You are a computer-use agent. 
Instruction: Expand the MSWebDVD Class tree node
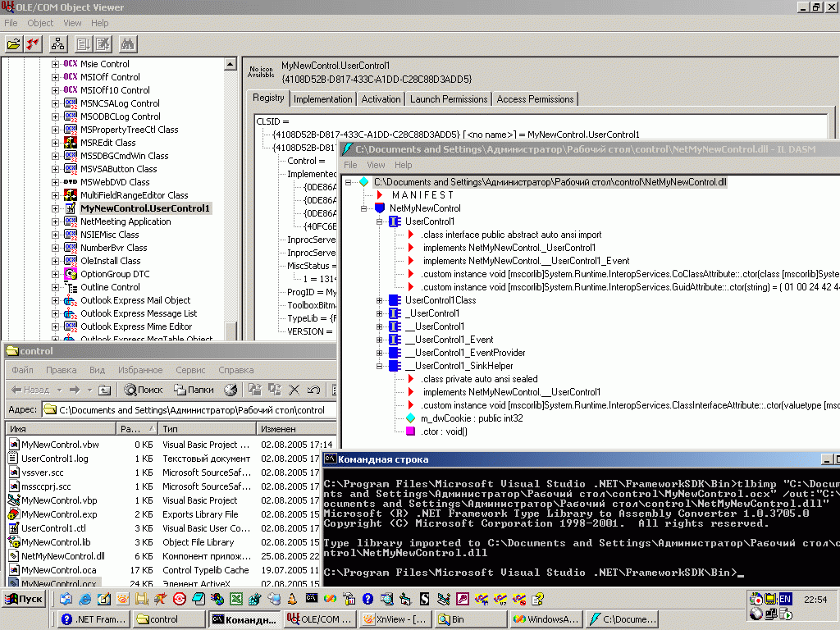pos(56,182)
